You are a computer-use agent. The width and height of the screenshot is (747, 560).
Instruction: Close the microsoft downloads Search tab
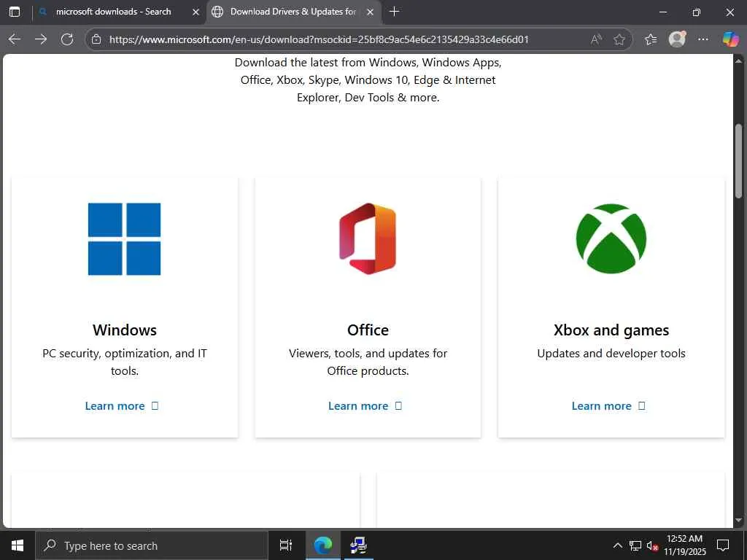196,12
